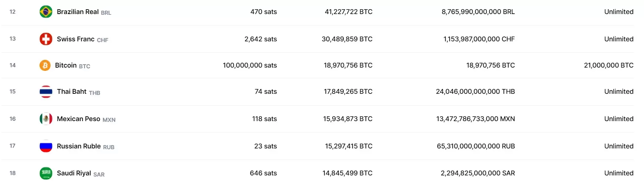Image resolution: width=644 pixels, height=185 pixels.
Task: Click the Brazilian flag icon
Action: pyautogui.click(x=46, y=12)
